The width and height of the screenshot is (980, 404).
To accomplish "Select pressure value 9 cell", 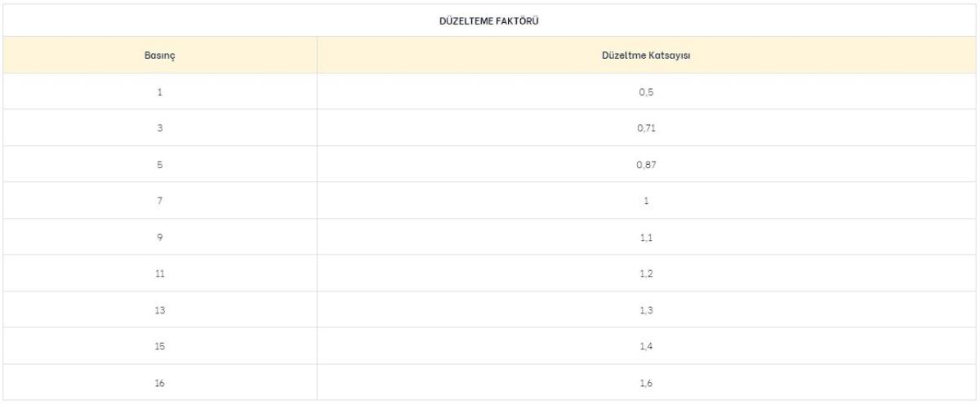I will (160, 237).
